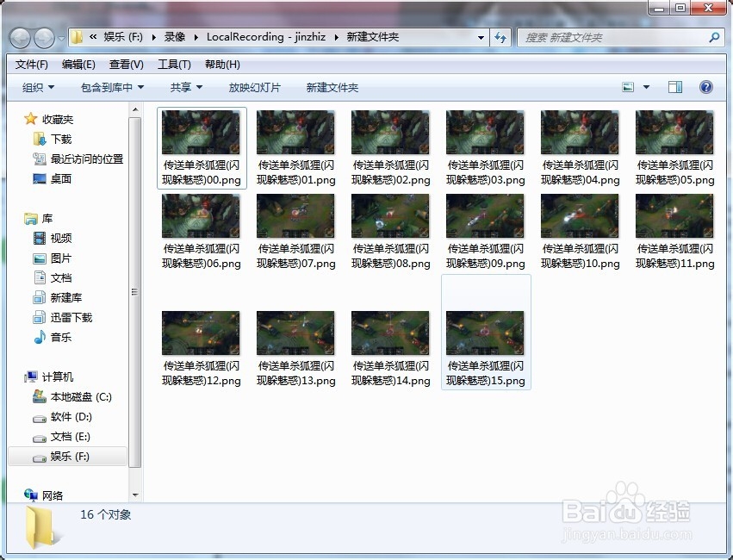
Task: Open the view options dropdown arrow
Action: 647,87
